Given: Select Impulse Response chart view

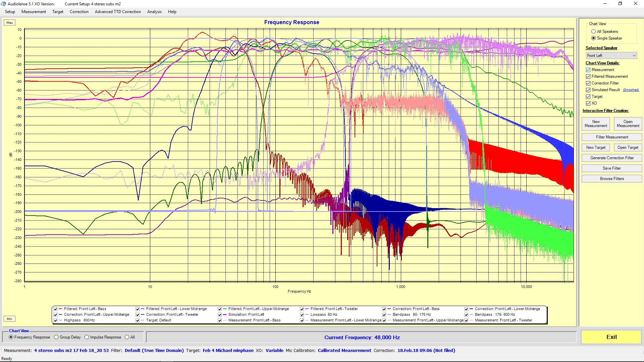Looking at the screenshot, I should [x=87, y=337].
